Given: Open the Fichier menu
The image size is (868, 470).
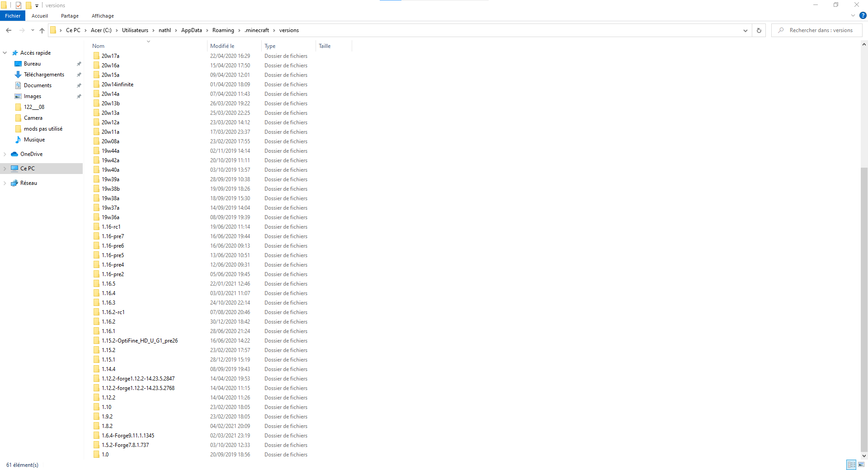Looking at the screenshot, I should pyautogui.click(x=13, y=16).
